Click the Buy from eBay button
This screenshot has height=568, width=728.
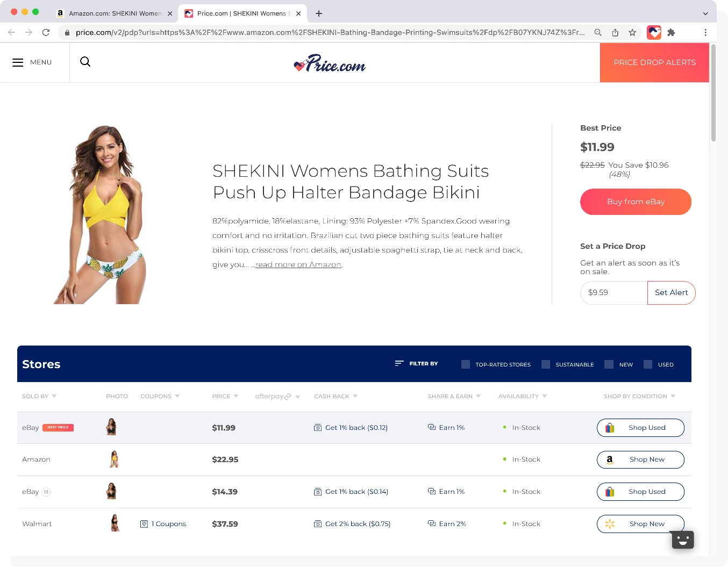[636, 202]
